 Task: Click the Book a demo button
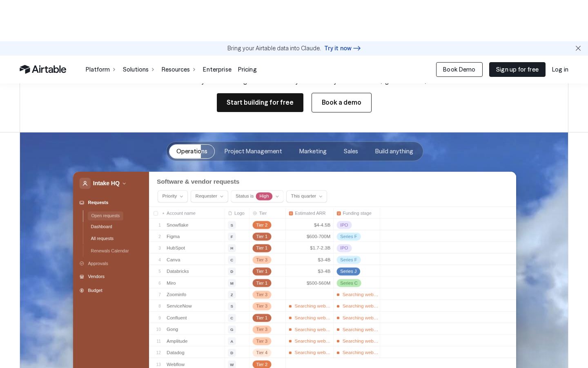coord(341,103)
